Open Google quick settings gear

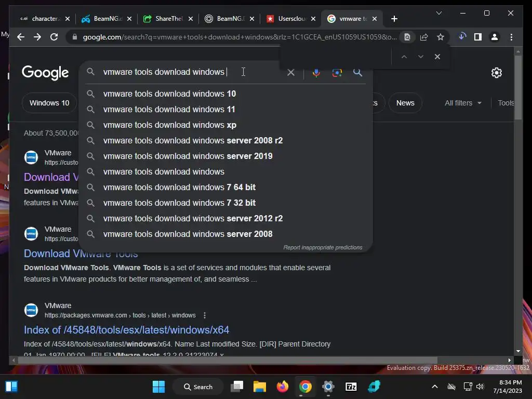496,73
